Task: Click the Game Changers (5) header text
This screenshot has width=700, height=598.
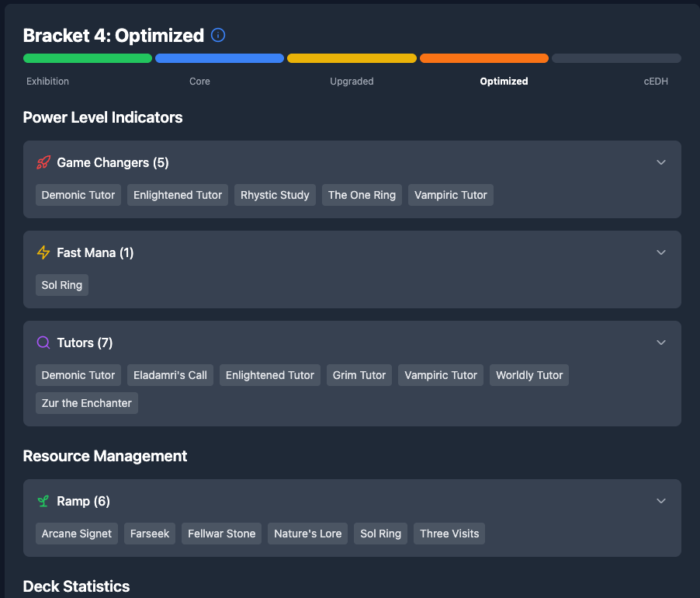Action: pos(113,162)
